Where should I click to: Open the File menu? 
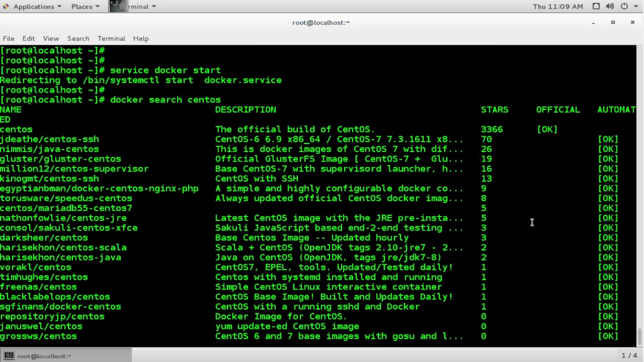pyautogui.click(x=9, y=38)
